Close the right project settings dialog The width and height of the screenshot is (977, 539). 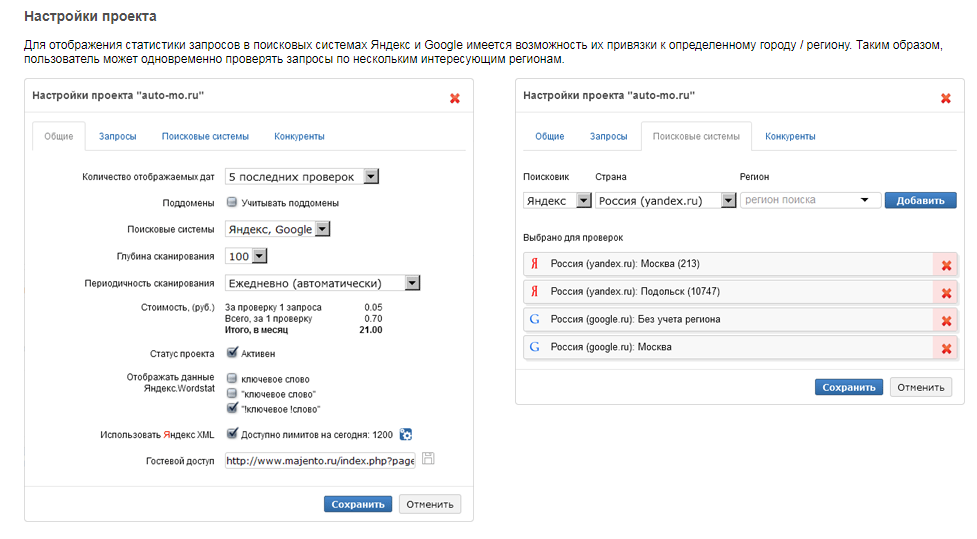pyautogui.click(x=946, y=98)
